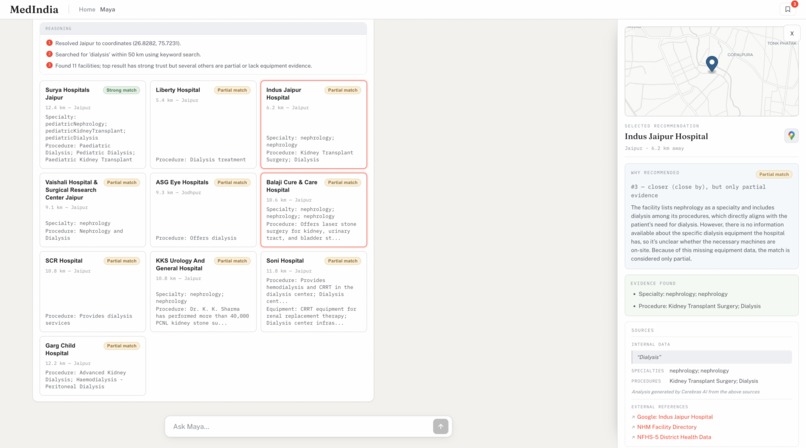The width and height of the screenshot is (806, 448).
Task: Select the SCR Hospital card
Action: (x=93, y=291)
